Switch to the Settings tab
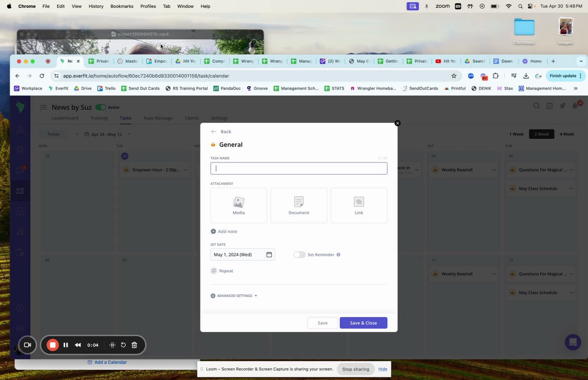The image size is (588, 380). [220, 118]
